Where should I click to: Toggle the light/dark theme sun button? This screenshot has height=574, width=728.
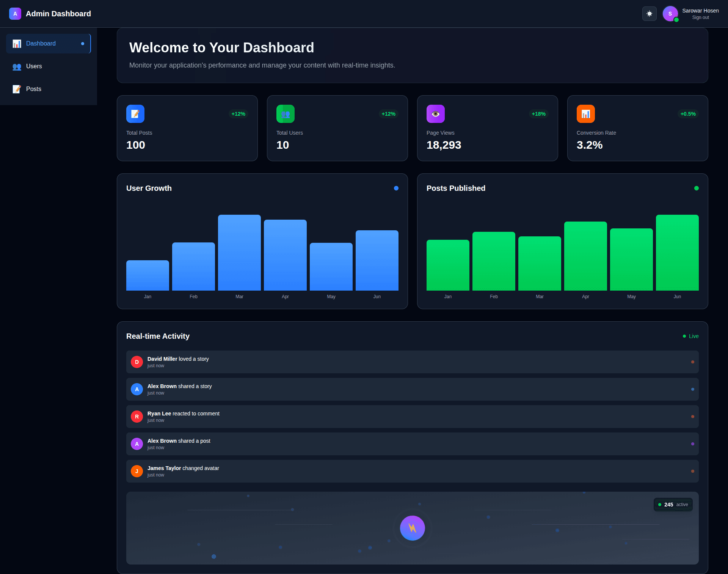pyautogui.click(x=649, y=14)
